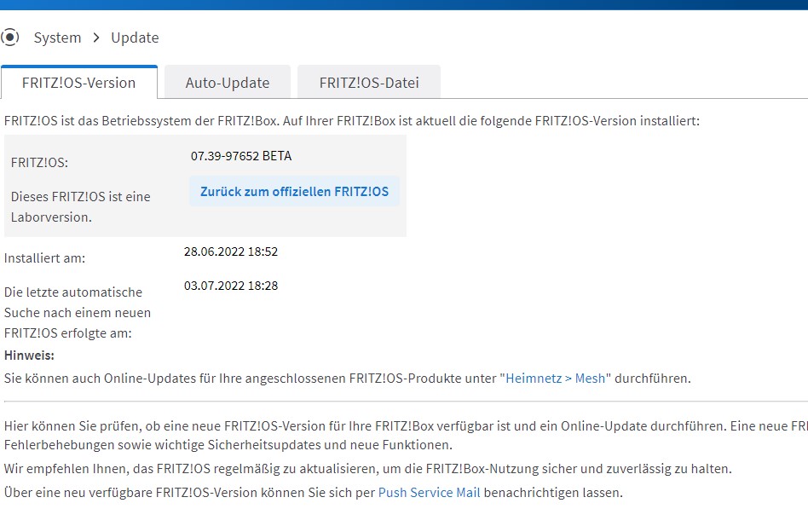
Task: Click the Die letzte automatische Suche label
Action: pyautogui.click(x=78, y=313)
